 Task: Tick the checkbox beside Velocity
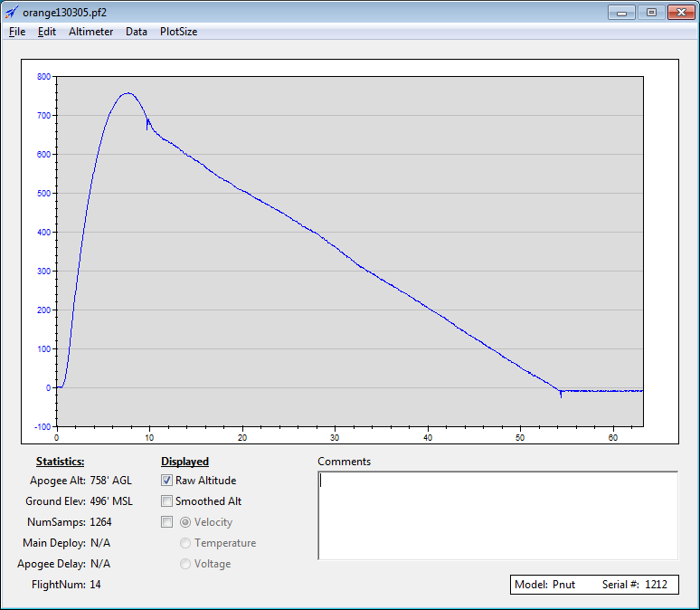[x=166, y=522]
